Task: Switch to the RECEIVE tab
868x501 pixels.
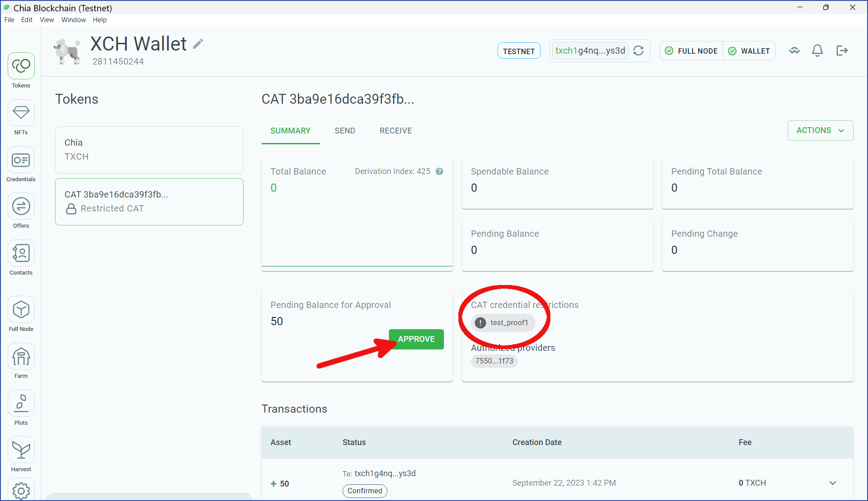Action: pyautogui.click(x=396, y=131)
